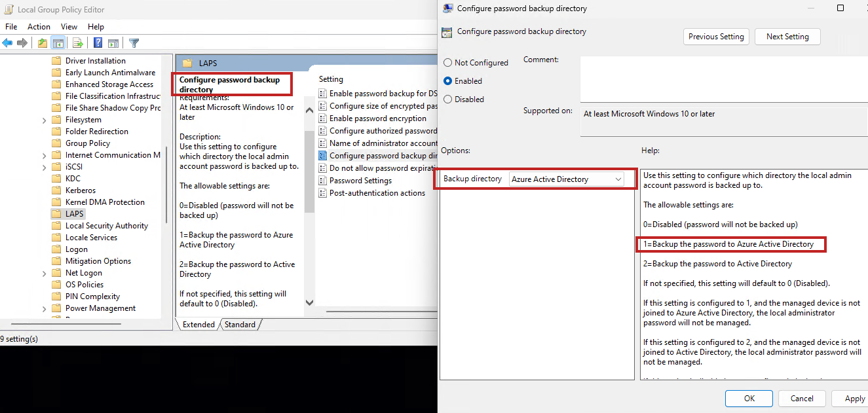The height and width of the screenshot is (413, 868).
Task: Go up one level with folder-arrow icon
Action: pos(43,43)
